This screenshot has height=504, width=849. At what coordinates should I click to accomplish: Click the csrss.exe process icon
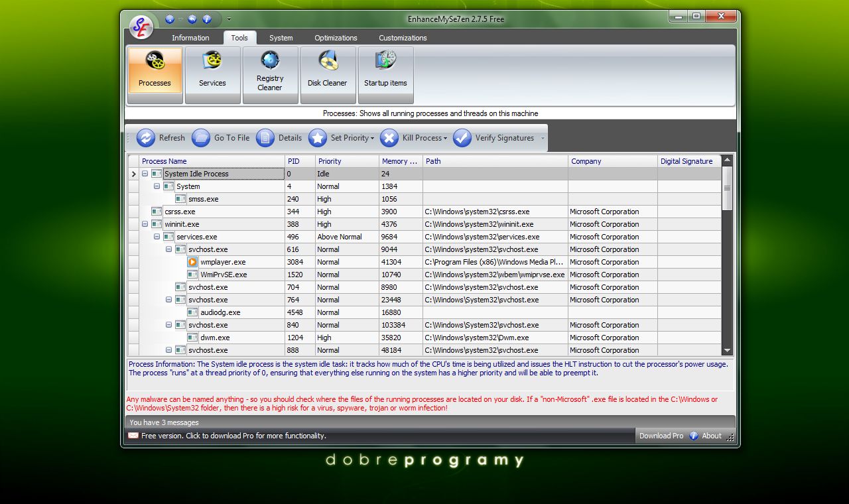click(x=157, y=212)
